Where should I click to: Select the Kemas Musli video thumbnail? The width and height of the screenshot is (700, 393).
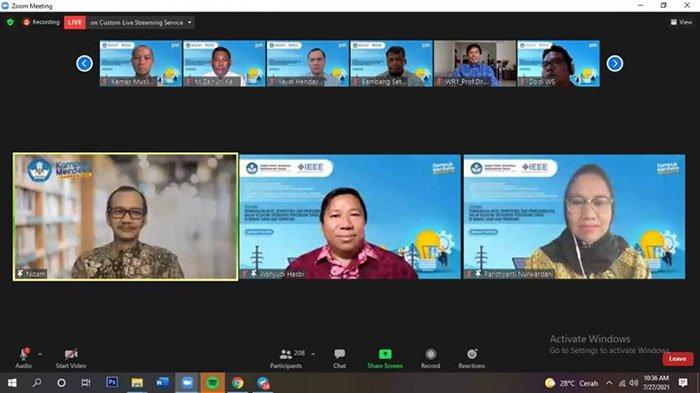tap(141, 63)
